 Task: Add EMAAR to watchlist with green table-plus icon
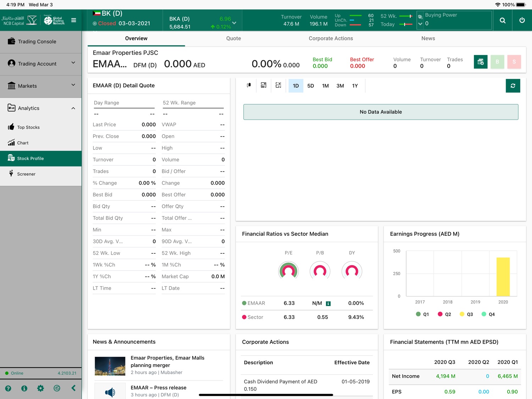[481, 62]
